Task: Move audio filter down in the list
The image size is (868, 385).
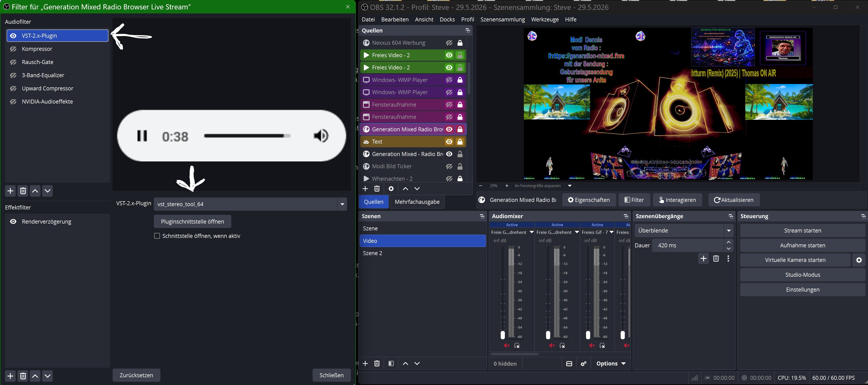Action: [48, 191]
